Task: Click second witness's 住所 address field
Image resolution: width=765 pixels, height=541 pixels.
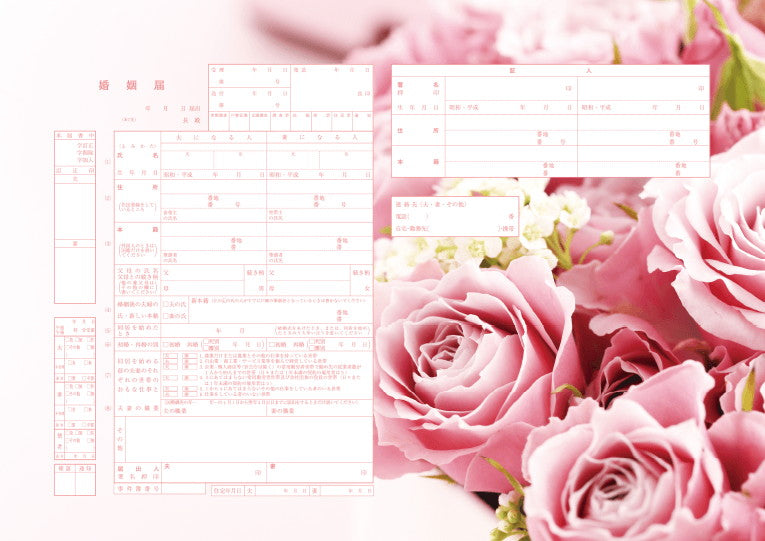Action: 643,131
